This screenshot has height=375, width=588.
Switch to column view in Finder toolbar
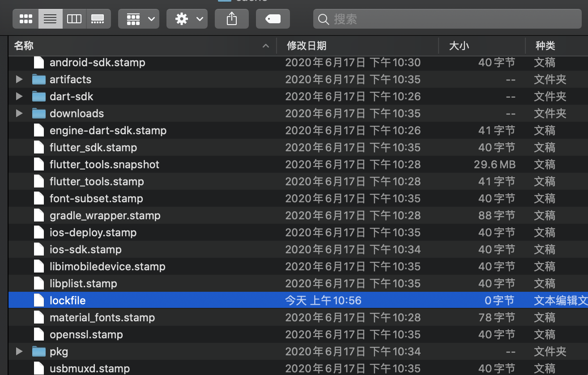pos(74,19)
